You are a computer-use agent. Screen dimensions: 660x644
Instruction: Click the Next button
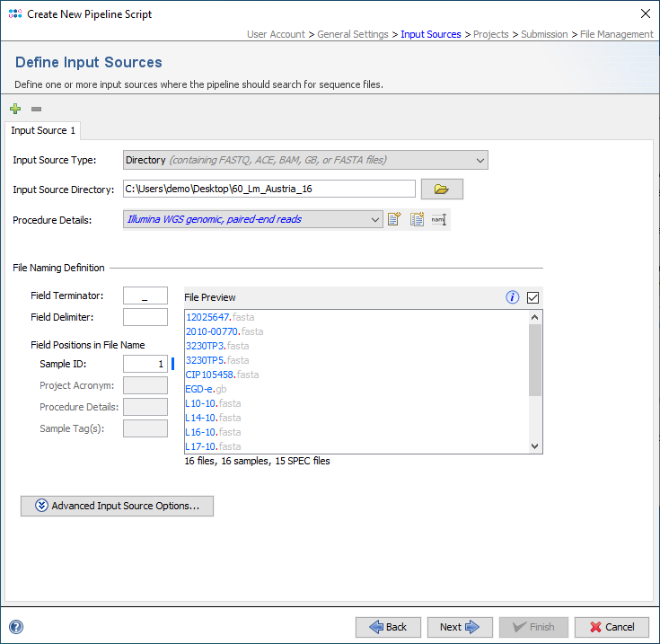[x=460, y=627]
